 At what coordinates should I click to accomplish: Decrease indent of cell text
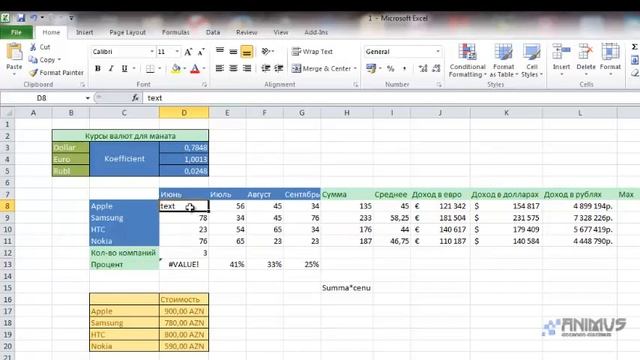point(266,68)
